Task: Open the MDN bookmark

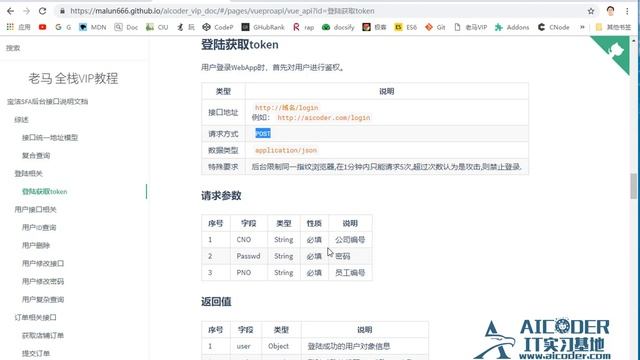Action: (x=93, y=27)
